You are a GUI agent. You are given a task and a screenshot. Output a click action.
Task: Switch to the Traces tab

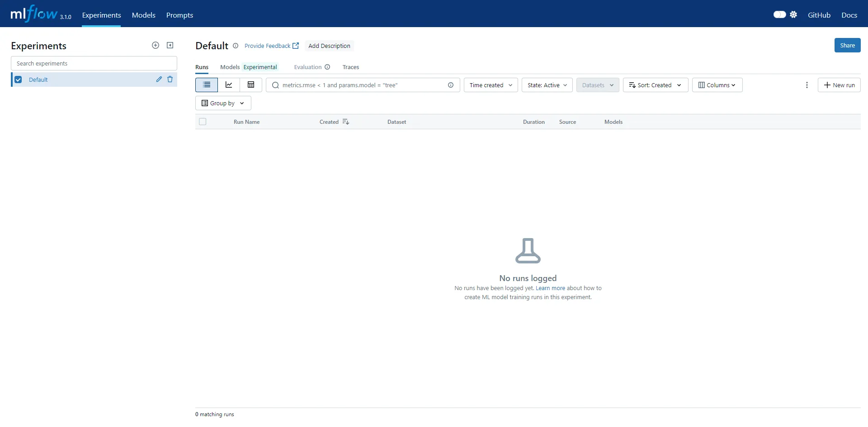click(x=351, y=67)
